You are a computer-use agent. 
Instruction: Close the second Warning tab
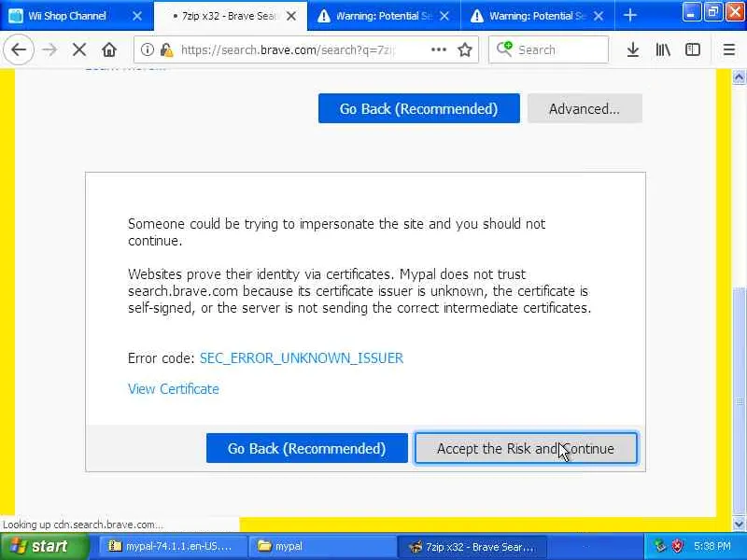pos(599,16)
